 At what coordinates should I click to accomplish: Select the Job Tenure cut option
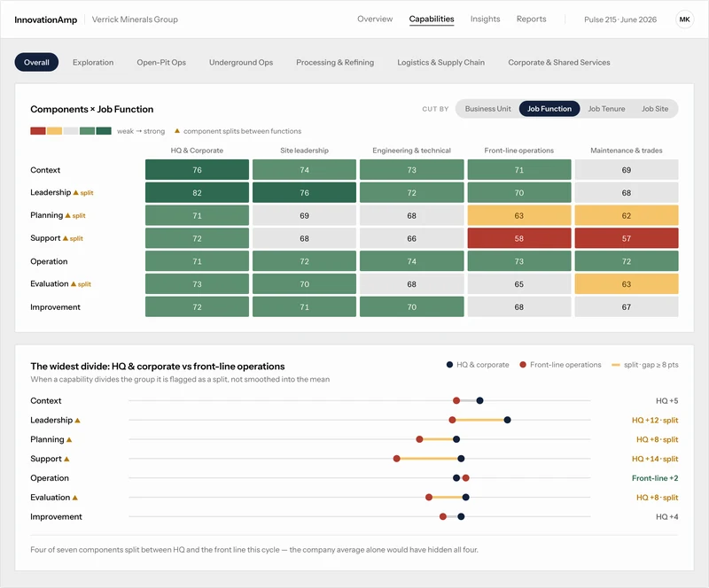click(x=606, y=109)
